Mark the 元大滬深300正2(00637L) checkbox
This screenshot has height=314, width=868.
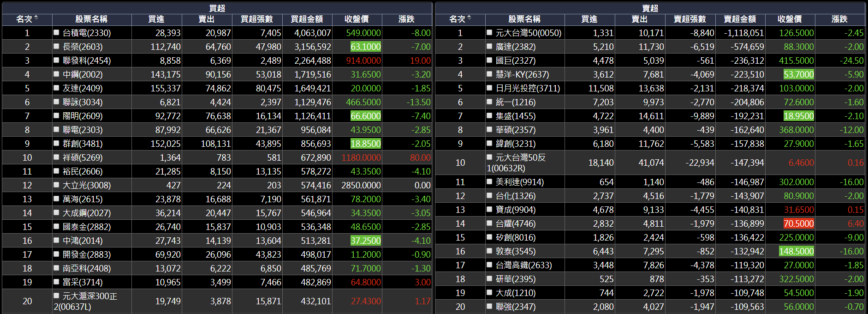coord(56,296)
